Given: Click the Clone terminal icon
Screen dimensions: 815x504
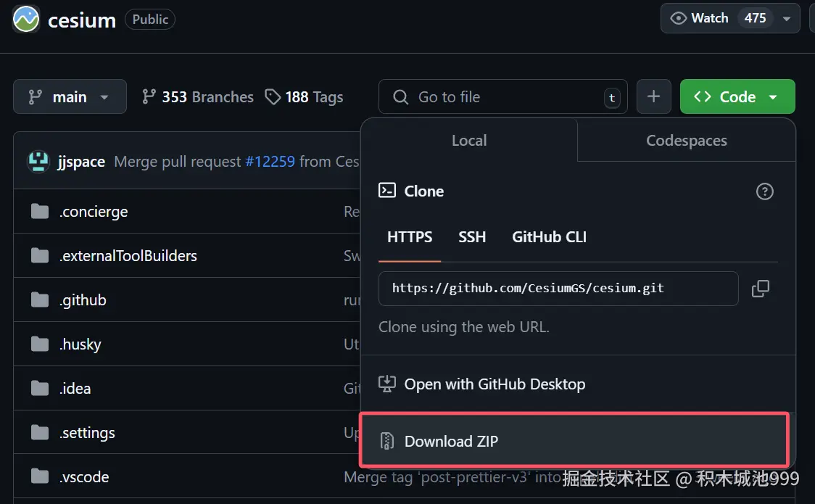Looking at the screenshot, I should coord(387,191).
